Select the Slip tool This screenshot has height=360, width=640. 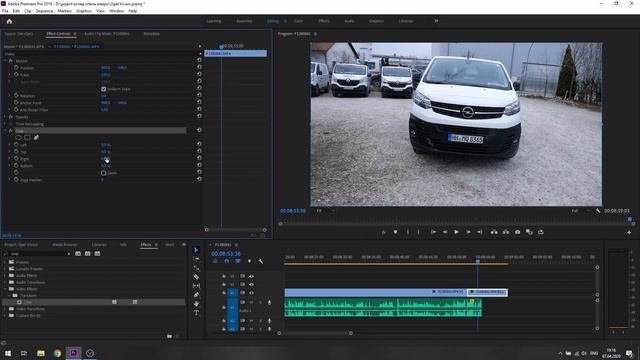click(196, 286)
